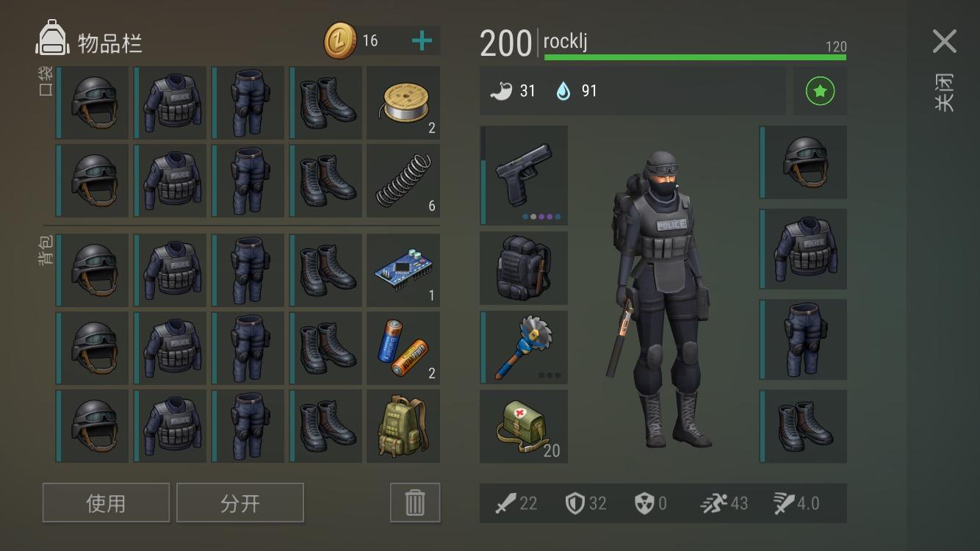Select the metal spring item
The image size is (980, 551).
pyautogui.click(x=403, y=181)
